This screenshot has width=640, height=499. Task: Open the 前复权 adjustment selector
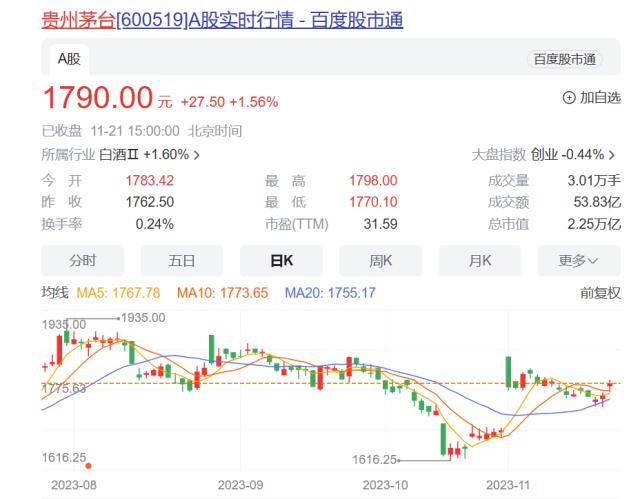pyautogui.click(x=600, y=293)
